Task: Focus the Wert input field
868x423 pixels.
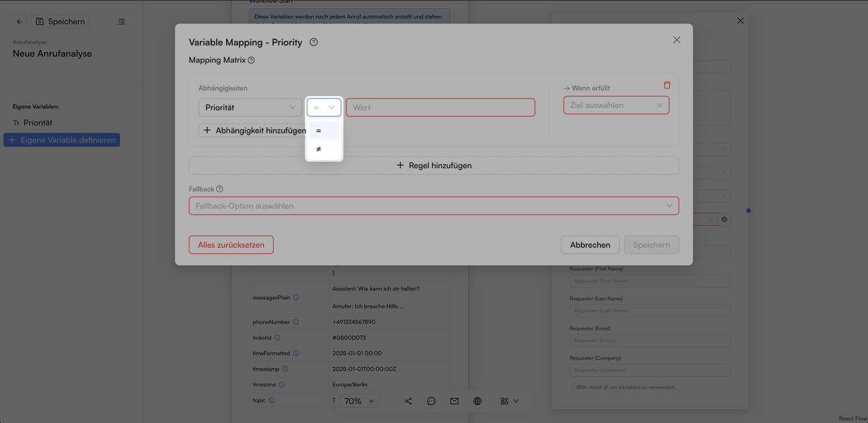Action: click(x=441, y=108)
